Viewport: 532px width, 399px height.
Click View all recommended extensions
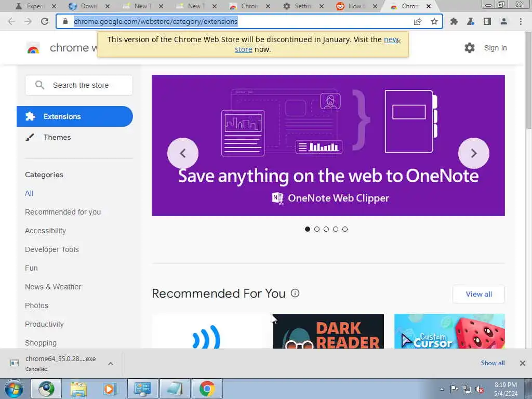[478, 294]
